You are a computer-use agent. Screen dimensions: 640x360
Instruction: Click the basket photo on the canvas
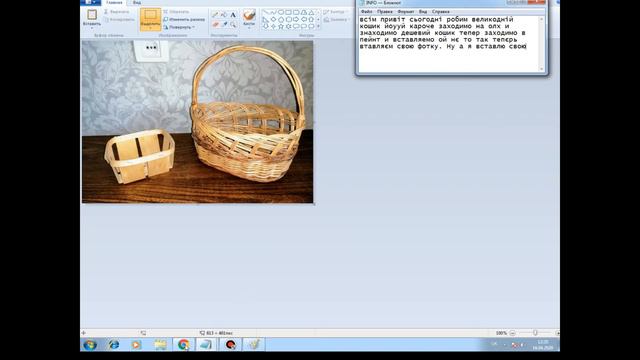pos(198,122)
